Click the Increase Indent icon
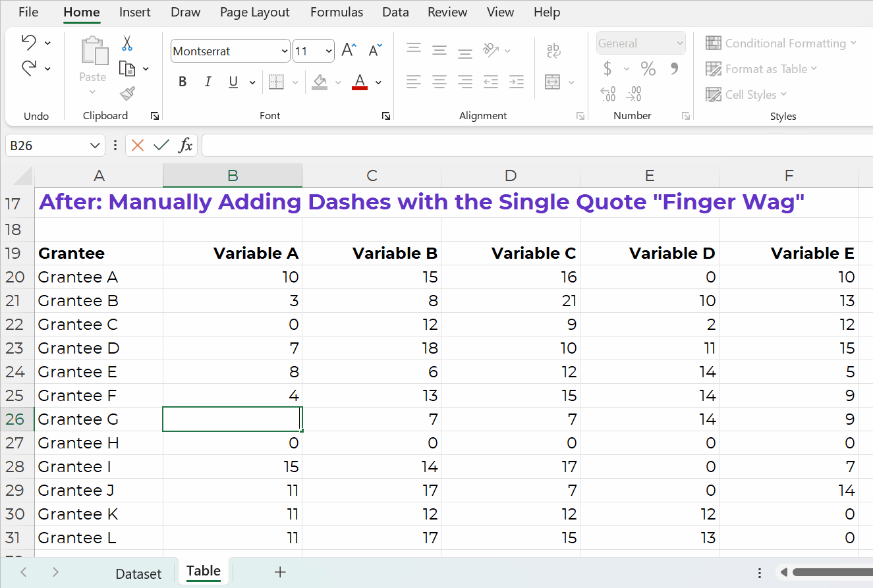 (517, 82)
